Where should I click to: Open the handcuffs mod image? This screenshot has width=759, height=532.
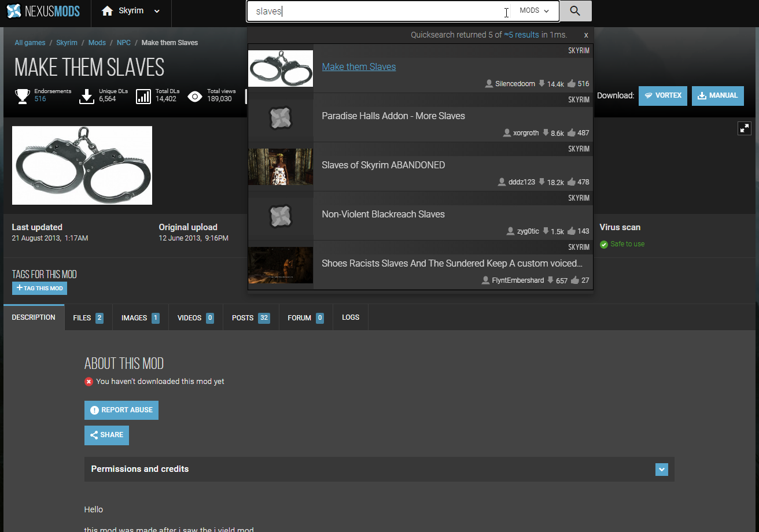tap(82, 165)
